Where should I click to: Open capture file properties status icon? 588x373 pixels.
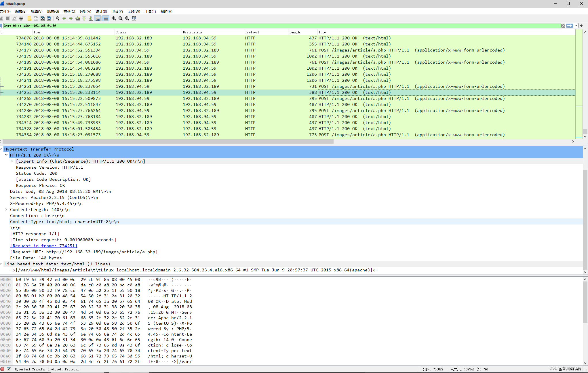click(9, 369)
